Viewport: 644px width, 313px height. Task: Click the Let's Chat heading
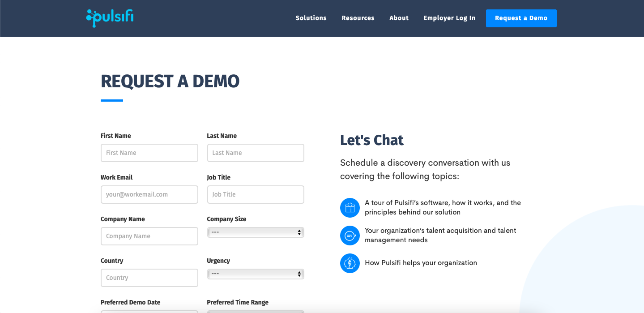pyautogui.click(x=371, y=140)
